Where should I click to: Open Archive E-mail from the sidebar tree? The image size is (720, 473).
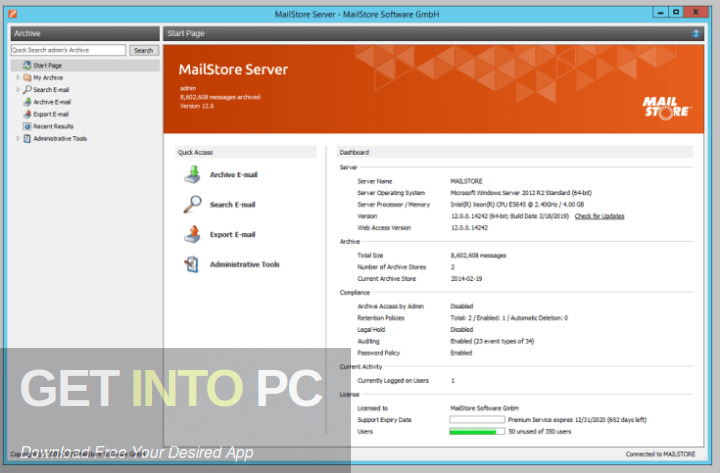52,102
